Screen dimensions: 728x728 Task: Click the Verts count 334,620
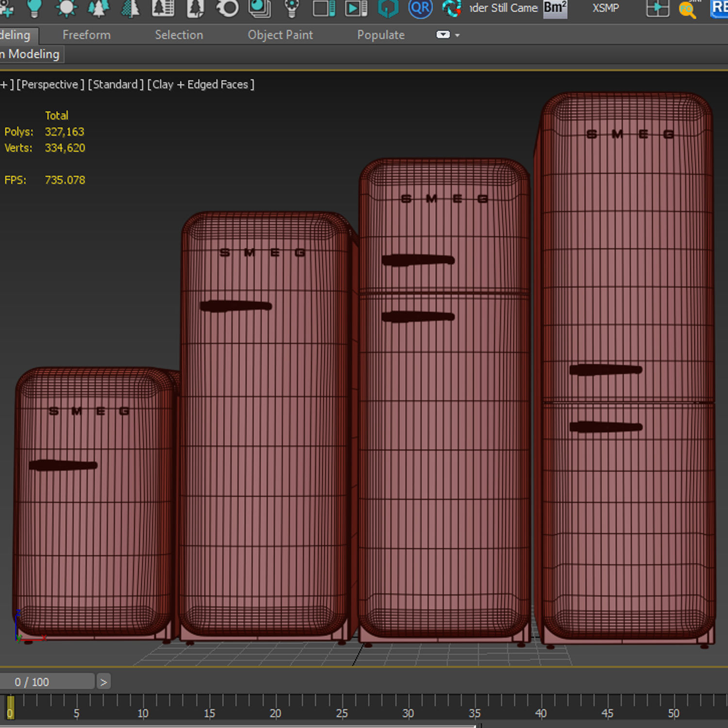[x=65, y=148]
